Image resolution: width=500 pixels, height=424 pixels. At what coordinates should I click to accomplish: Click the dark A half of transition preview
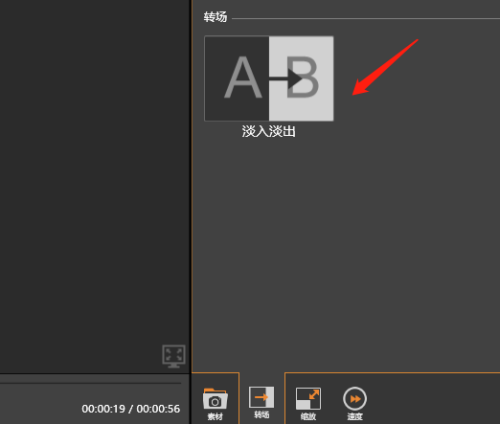tap(237, 78)
